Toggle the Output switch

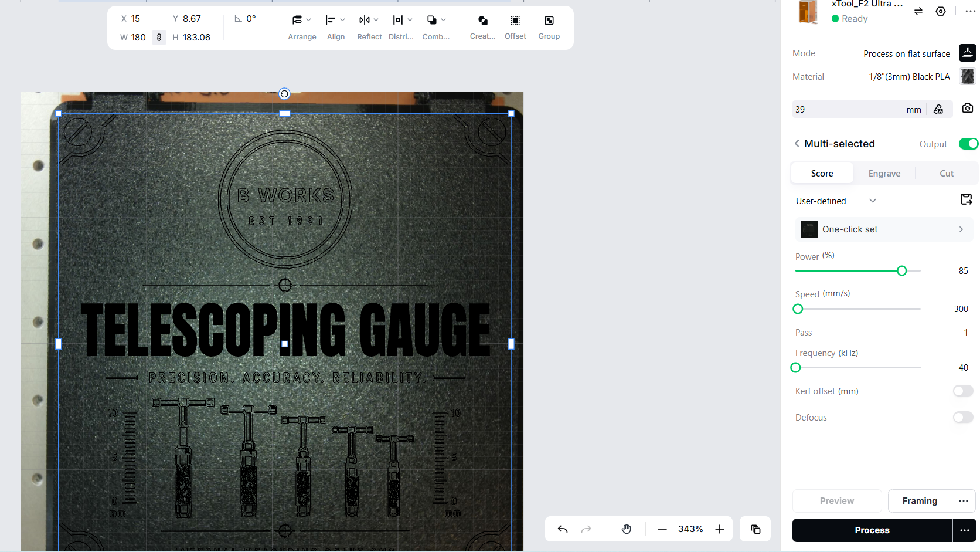click(x=968, y=144)
